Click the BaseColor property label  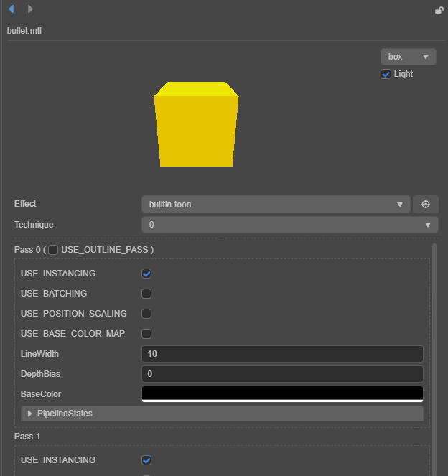pos(41,394)
